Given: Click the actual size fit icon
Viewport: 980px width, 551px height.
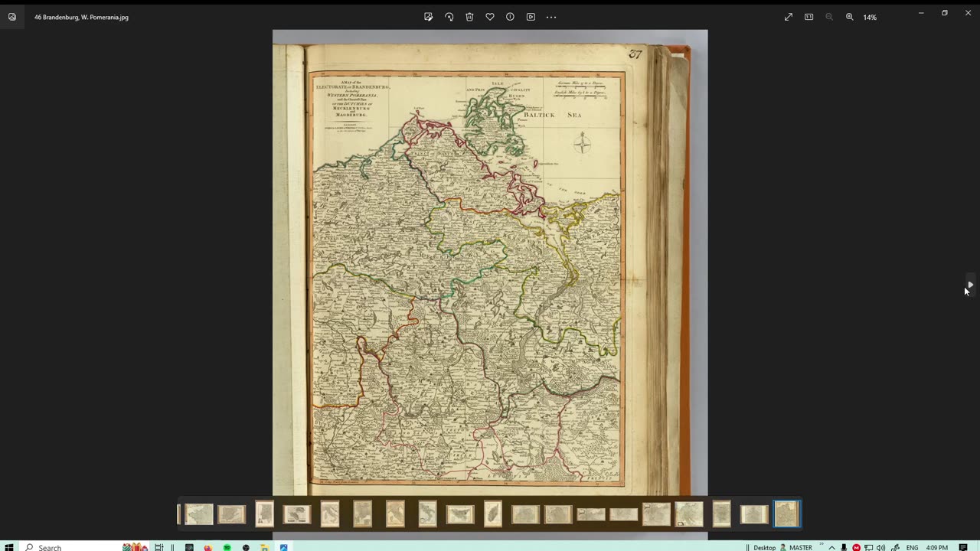Looking at the screenshot, I should 808,17.
